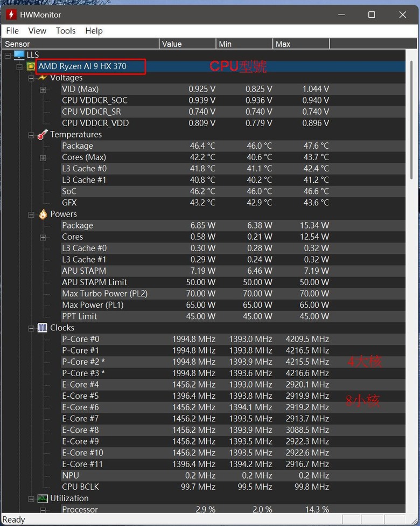Collapse the LLS root node
The image size is (420, 526).
(x=8, y=56)
